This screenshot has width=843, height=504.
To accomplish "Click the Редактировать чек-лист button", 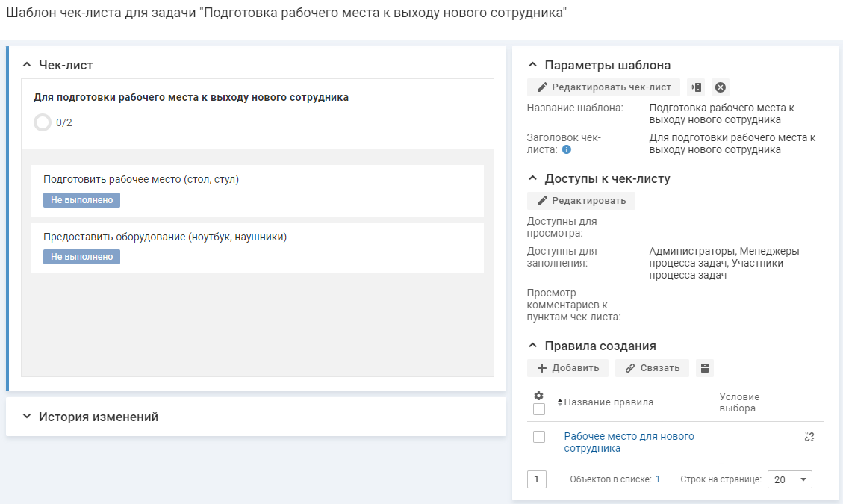I will pos(603,87).
